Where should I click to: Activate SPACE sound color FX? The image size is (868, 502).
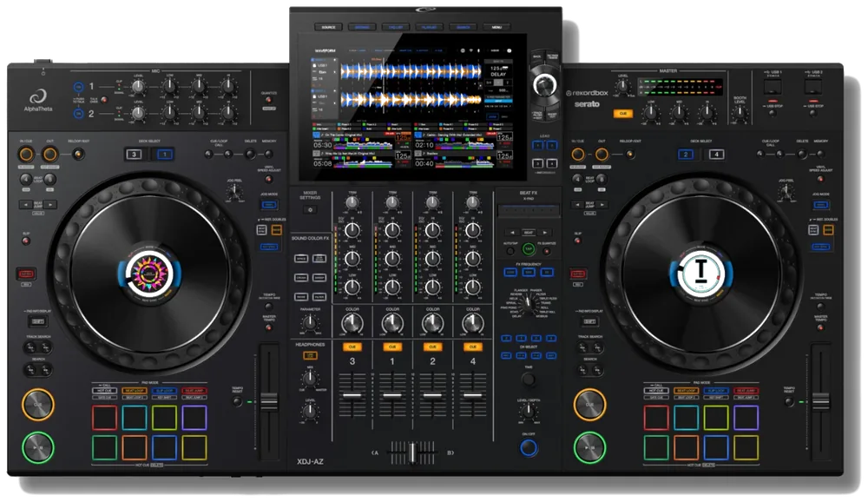pos(301,259)
